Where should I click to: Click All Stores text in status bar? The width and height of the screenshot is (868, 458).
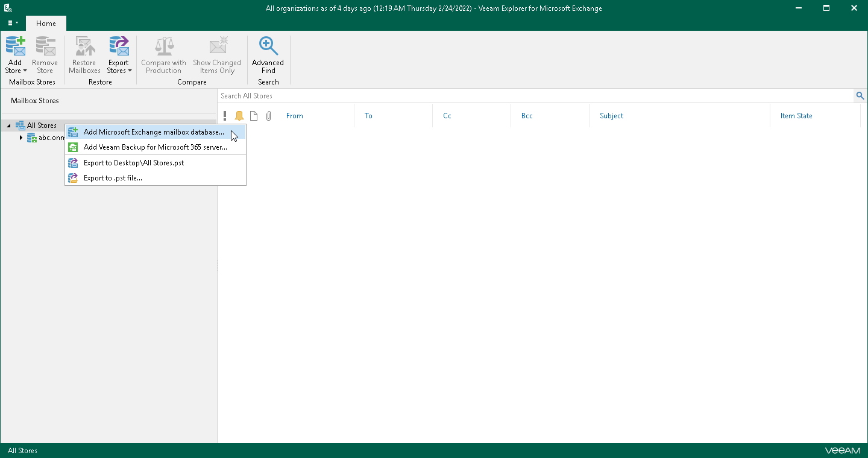22,451
